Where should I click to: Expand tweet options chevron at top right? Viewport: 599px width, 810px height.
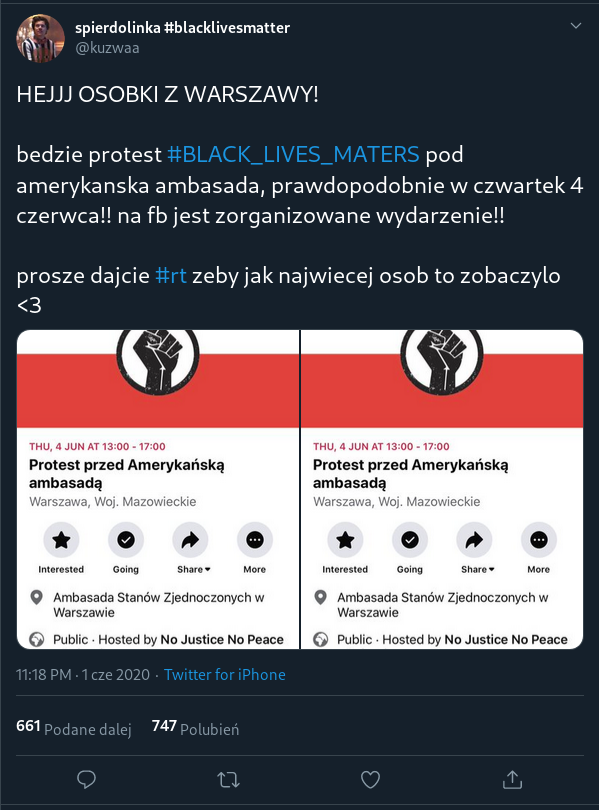[576, 26]
